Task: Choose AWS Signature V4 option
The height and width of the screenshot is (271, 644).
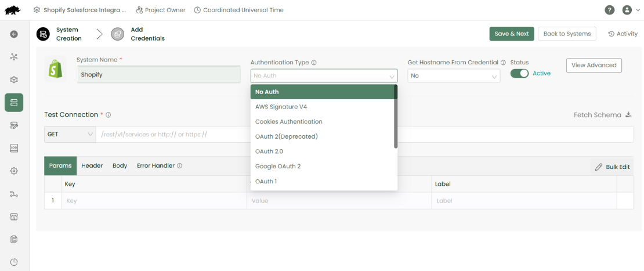Action: click(x=323, y=107)
